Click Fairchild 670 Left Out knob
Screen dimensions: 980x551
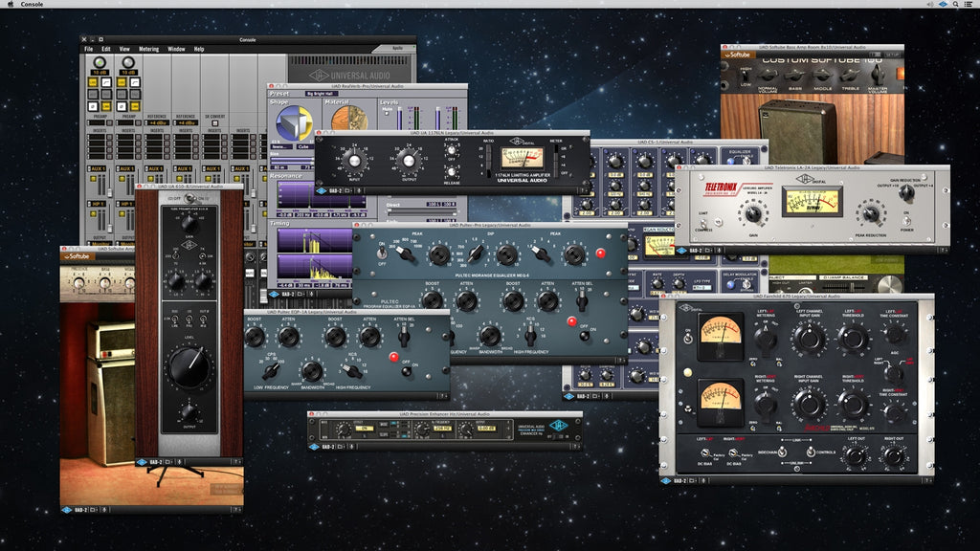(856, 456)
